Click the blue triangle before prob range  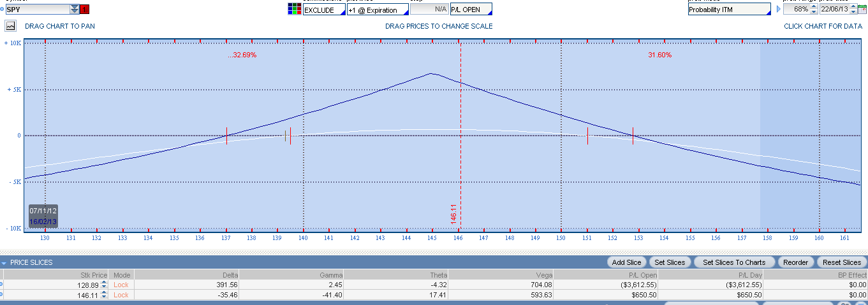778,10
